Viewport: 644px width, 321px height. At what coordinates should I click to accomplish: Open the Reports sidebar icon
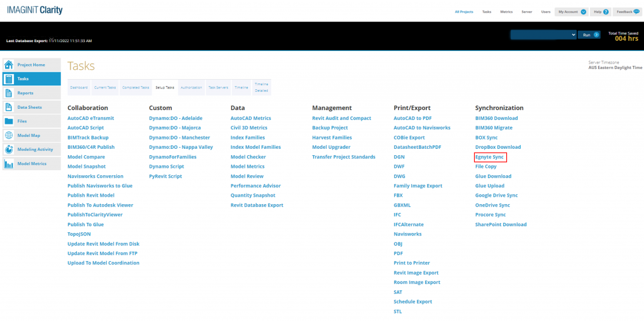coord(9,93)
